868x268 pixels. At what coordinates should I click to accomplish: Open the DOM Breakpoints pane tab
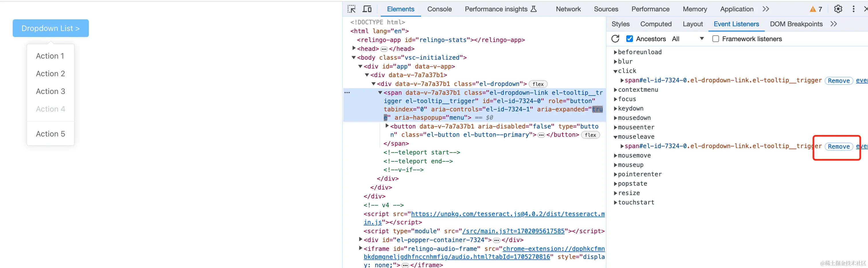coord(796,24)
